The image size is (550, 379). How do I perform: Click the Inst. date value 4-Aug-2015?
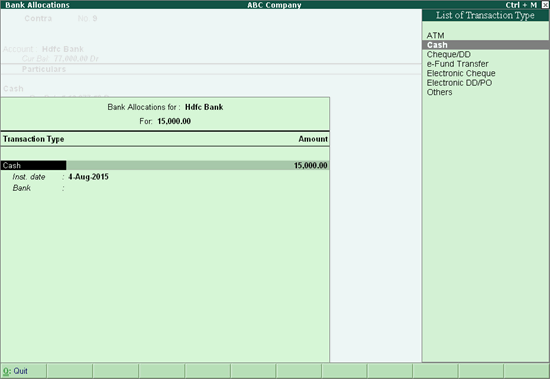88,177
